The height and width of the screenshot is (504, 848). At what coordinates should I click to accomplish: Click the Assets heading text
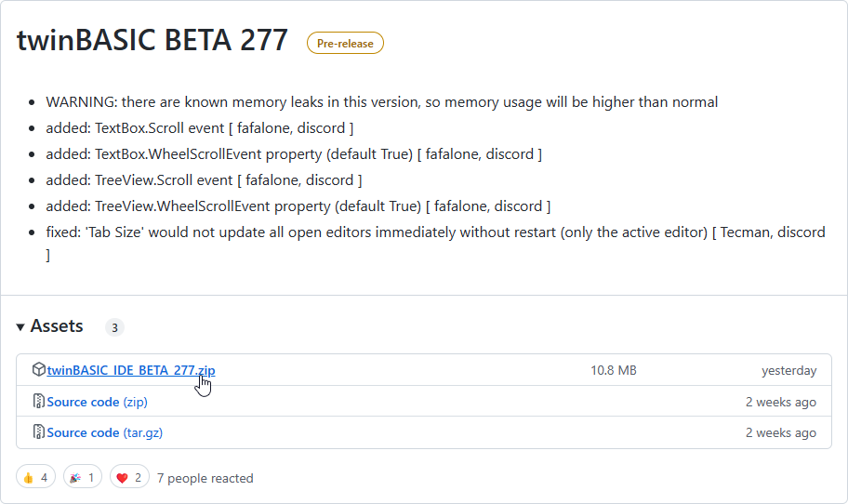click(57, 326)
